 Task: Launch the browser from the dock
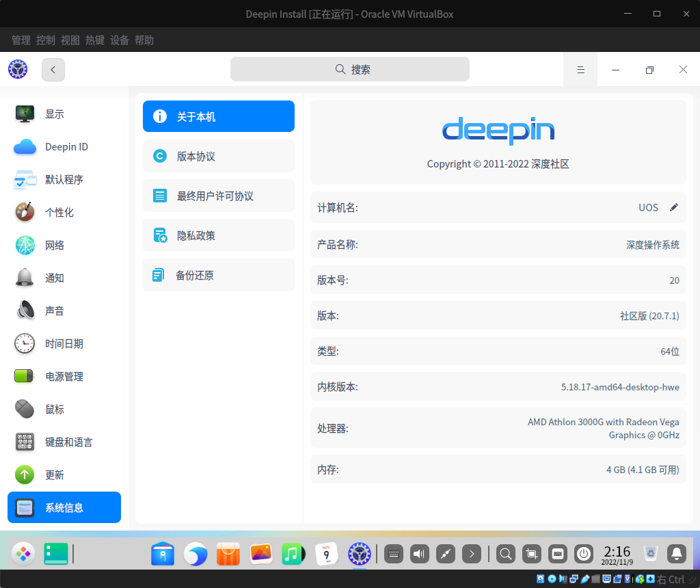(x=196, y=554)
